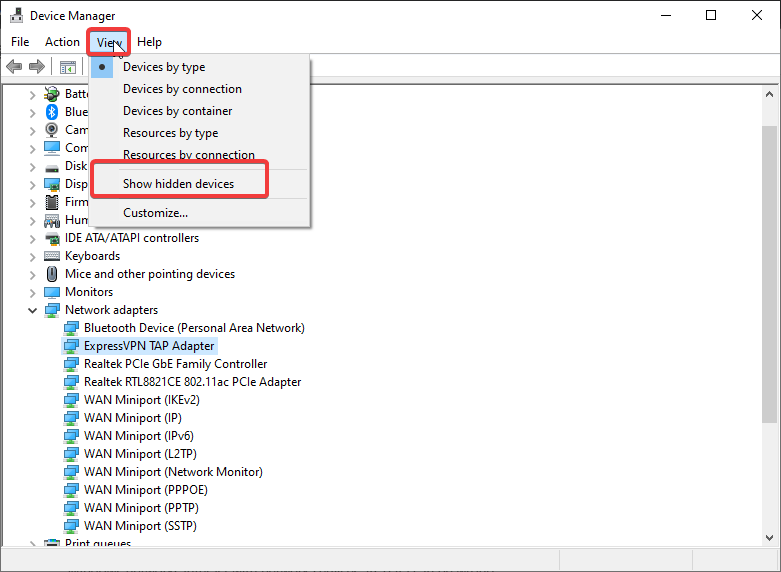
Task: Select WAN Miniport (PPPOE) adapter
Action: tap(145, 489)
